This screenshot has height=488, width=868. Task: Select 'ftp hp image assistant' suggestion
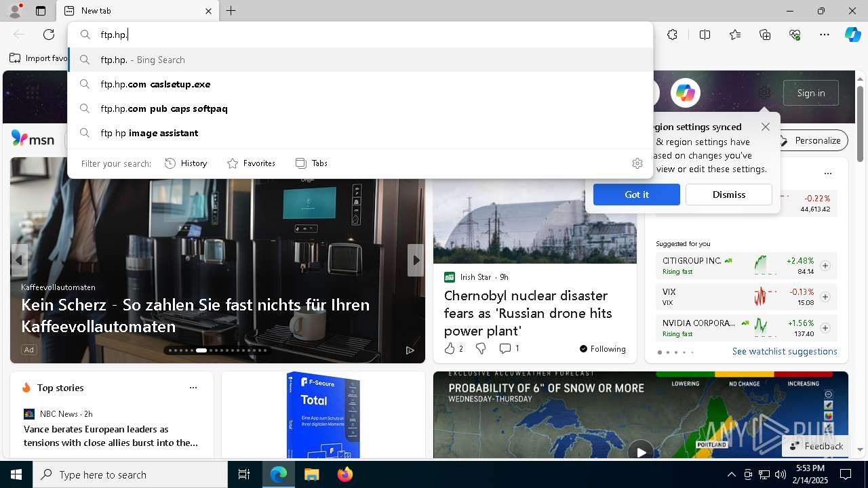coord(360,133)
